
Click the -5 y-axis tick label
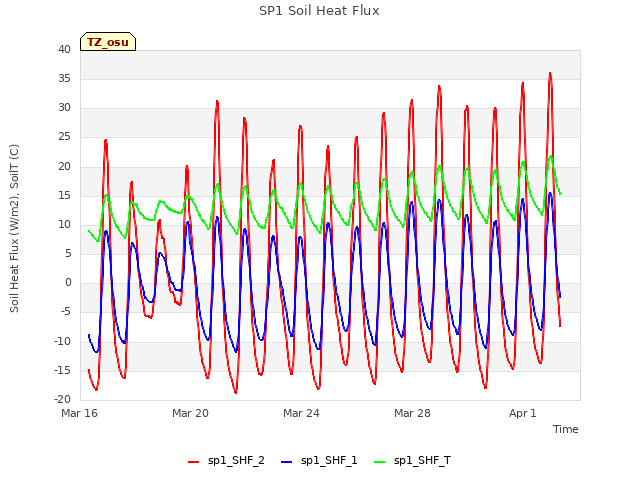[65, 312]
